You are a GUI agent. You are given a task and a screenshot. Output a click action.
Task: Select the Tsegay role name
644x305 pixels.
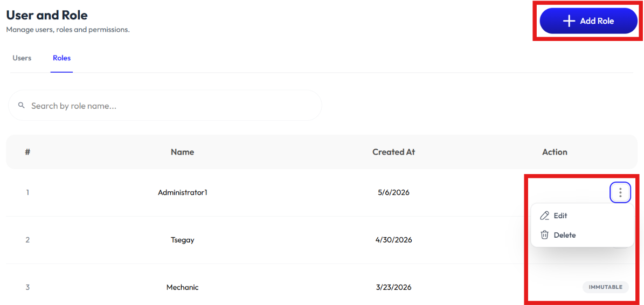pyautogui.click(x=182, y=240)
